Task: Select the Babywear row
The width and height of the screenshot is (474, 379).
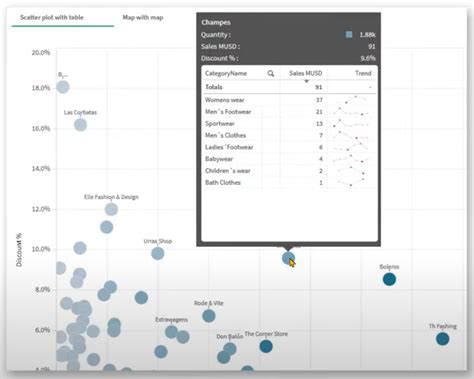Action: (x=289, y=159)
